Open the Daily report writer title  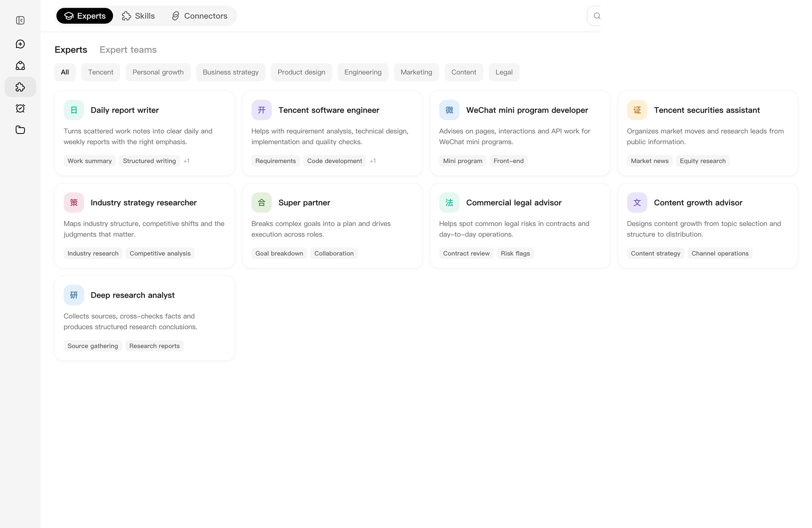(x=125, y=110)
